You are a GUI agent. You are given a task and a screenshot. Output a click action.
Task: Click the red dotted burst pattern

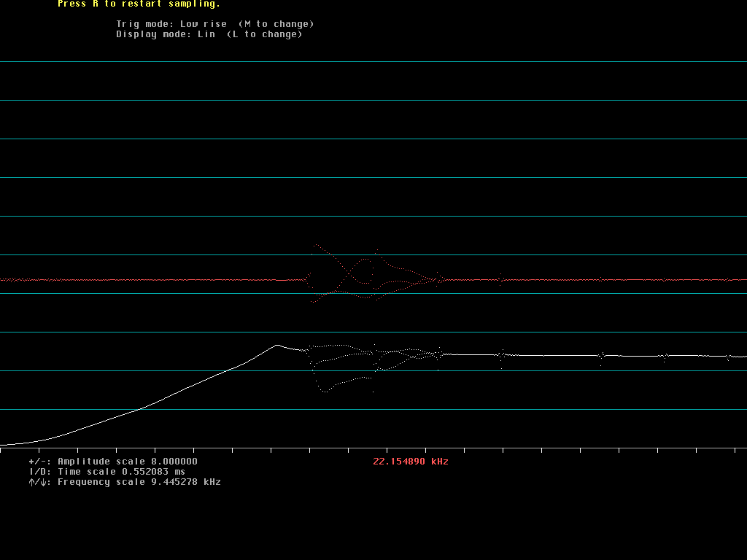(374, 274)
